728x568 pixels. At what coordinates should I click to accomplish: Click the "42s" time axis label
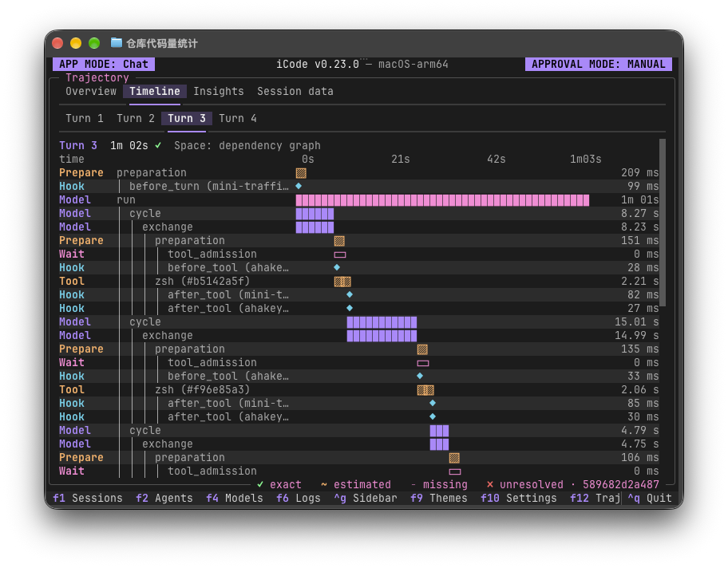pos(496,160)
